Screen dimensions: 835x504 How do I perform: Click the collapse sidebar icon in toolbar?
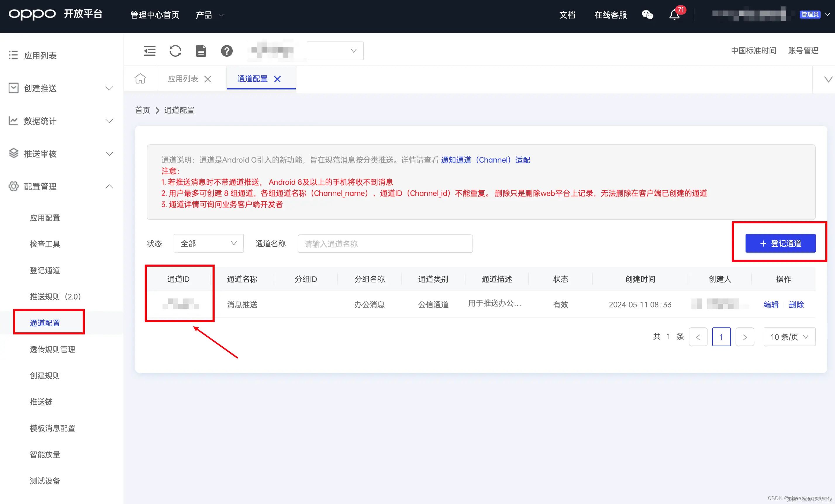pyautogui.click(x=149, y=51)
